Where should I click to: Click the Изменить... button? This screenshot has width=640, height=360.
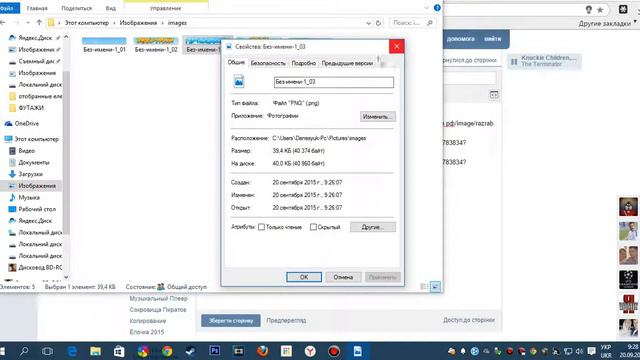(x=378, y=117)
